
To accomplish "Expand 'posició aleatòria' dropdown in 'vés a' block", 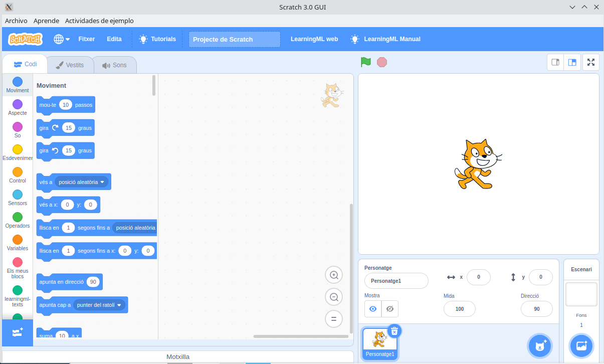I will (x=102, y=182).
